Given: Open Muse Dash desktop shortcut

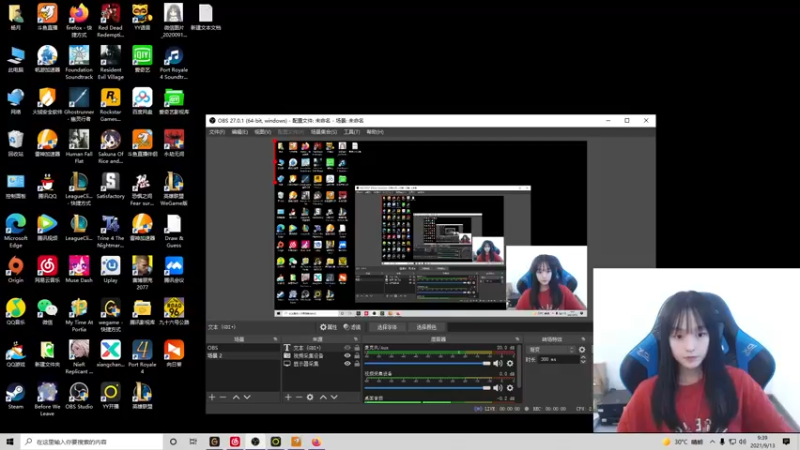Looking at the screenshot, I should click(x=79, y=270).
